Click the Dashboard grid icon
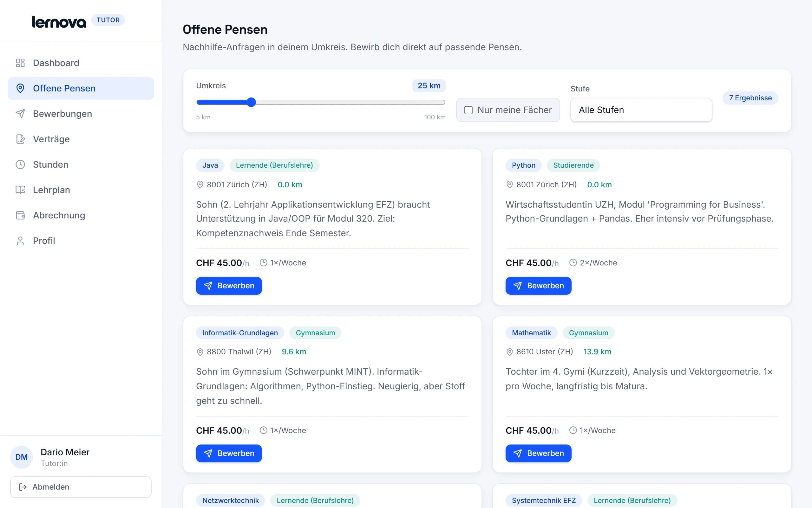The height and width of the screenshot is (508, 812). [20, 63]
